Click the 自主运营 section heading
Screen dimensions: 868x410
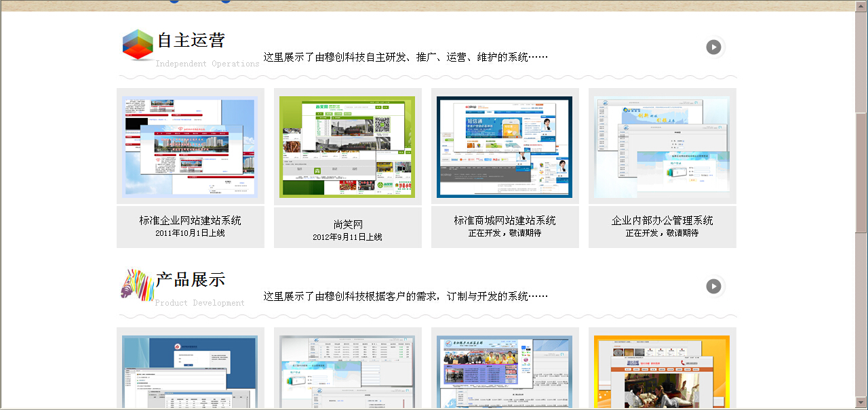pyautogui.click(x=191, y=41)
